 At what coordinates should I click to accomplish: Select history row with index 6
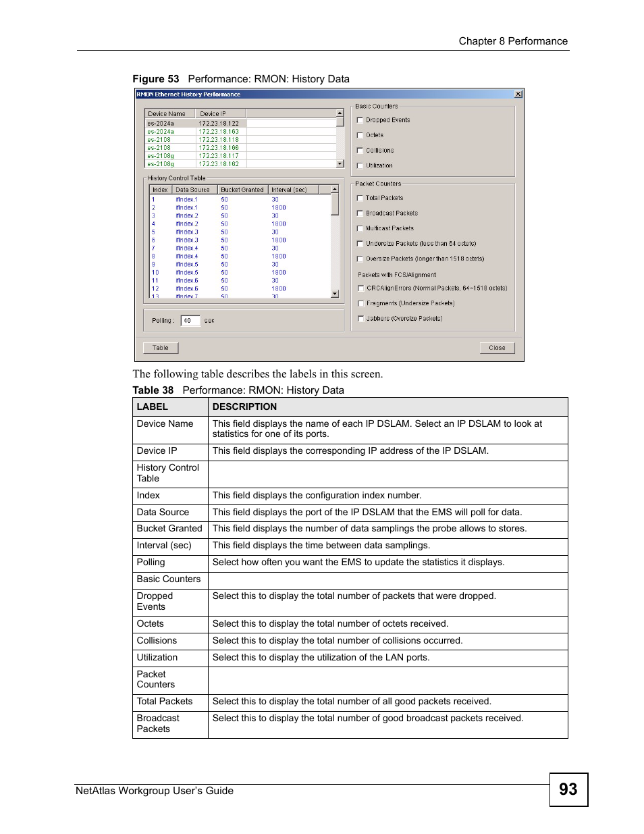[240, 240]
